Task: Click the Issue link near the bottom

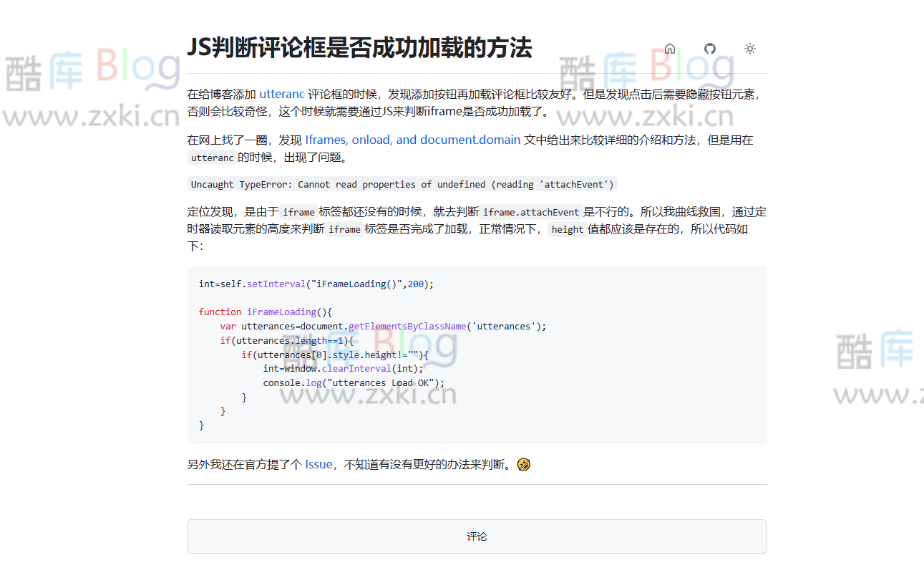Action: coord(318,464)
